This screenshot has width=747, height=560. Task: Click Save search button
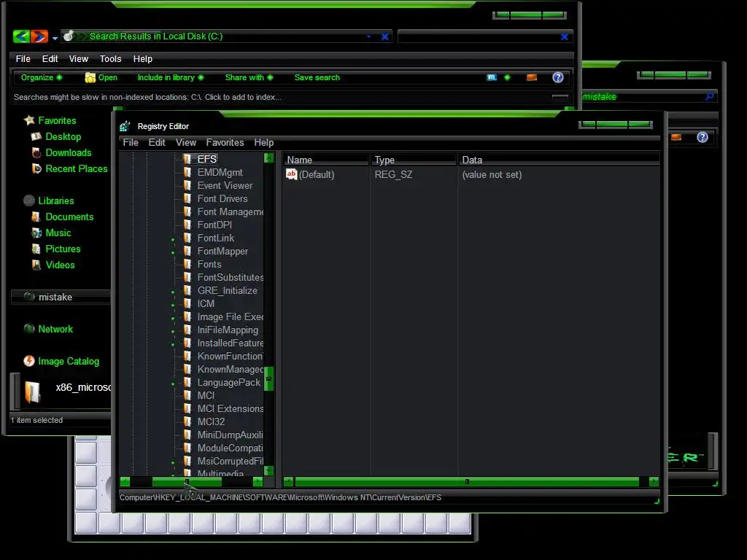point(317,77)
